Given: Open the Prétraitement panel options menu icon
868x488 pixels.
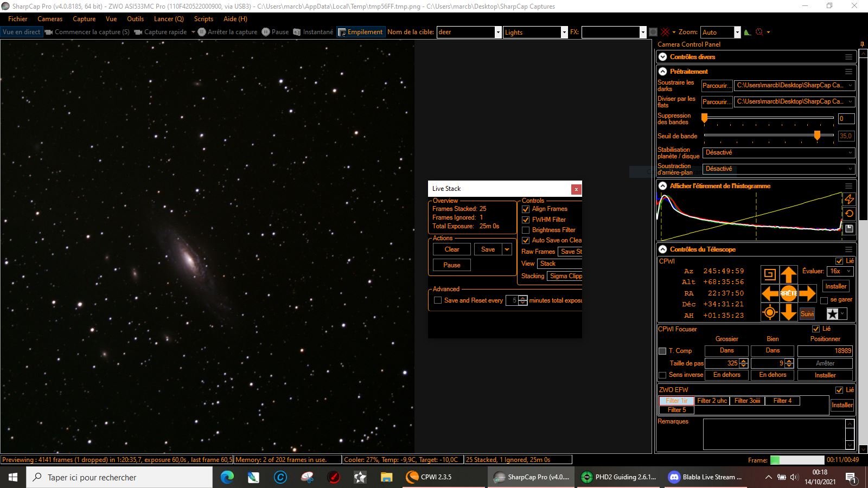Looking at the screenshot, I should coord(848,72).
